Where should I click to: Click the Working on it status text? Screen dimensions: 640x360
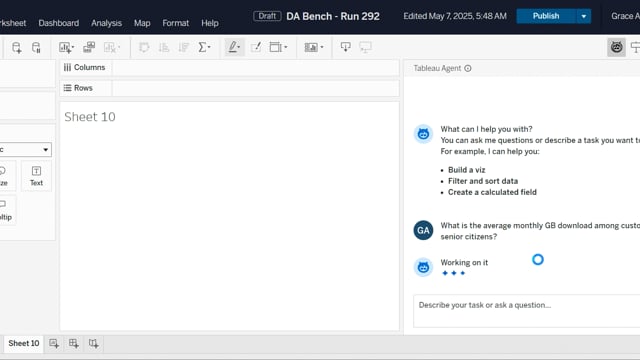(x=464, y=262)
